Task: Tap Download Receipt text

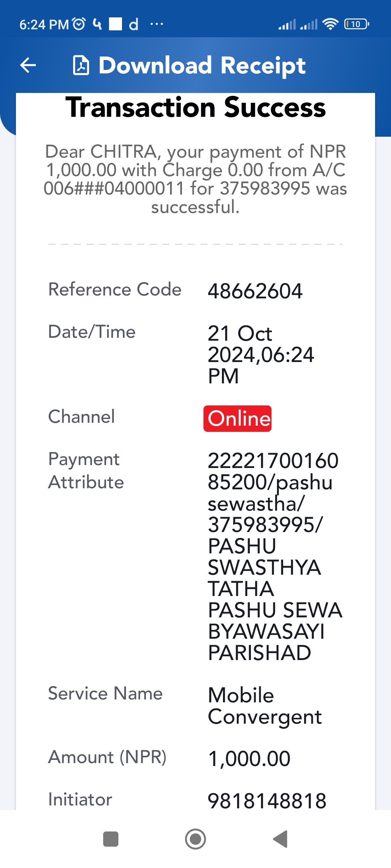Action: click(x=202, y=65)
